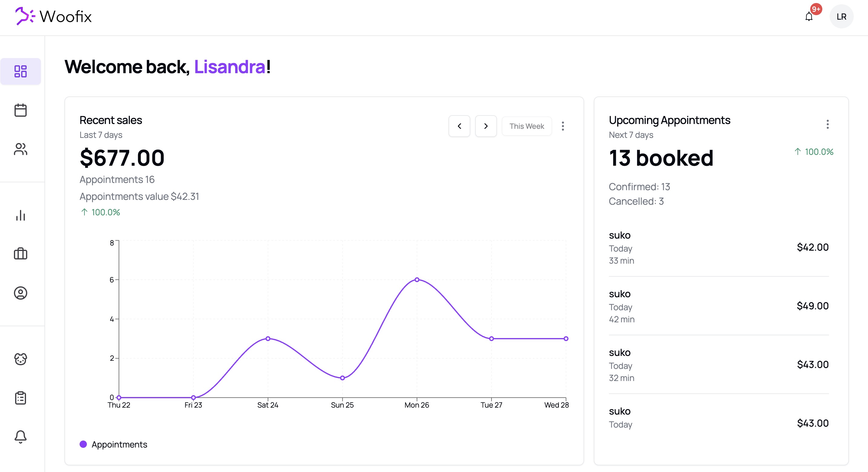Open the Pets section via the dog icon
Viewport: 868px width, 472px height.
click(x=21, y=359)
